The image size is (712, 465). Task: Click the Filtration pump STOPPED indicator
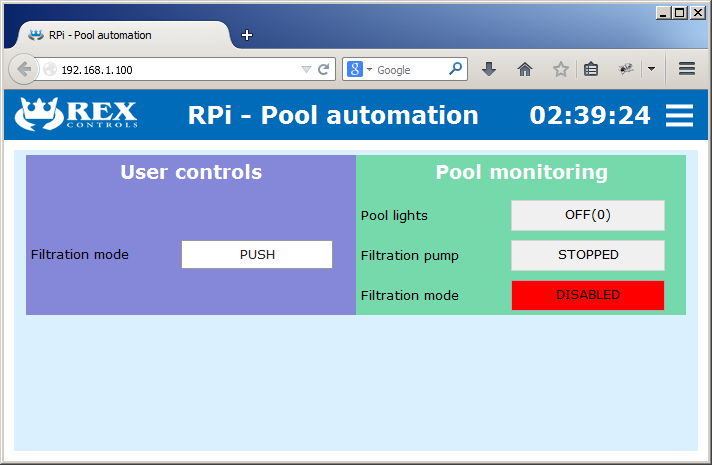tap(587, 255)
